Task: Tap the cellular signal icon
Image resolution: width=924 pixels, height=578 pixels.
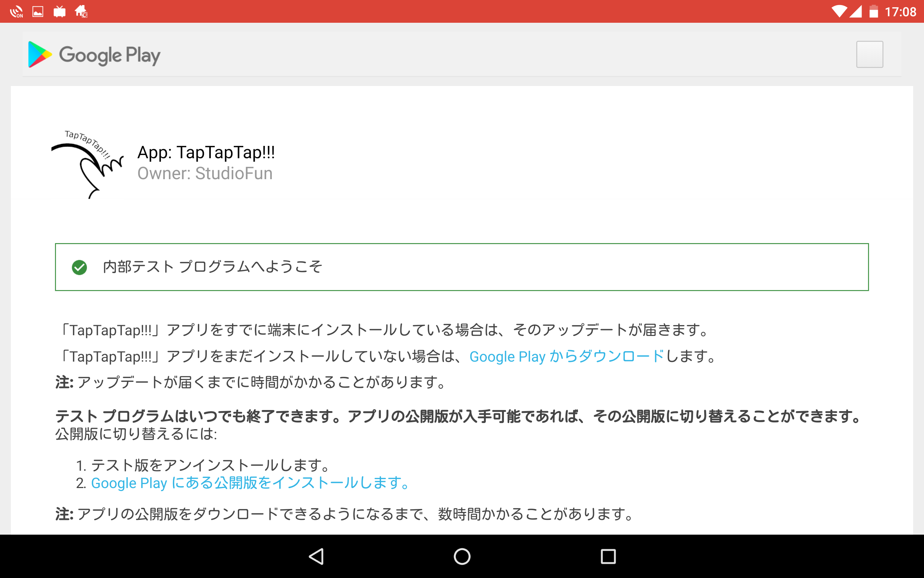Action: [x=856, y=12]
